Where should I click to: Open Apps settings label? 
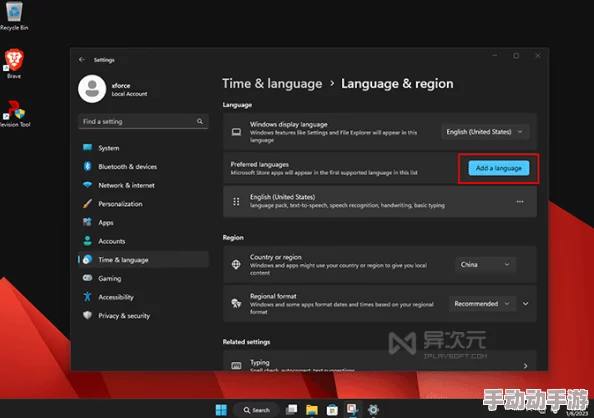tap(106, 222)
